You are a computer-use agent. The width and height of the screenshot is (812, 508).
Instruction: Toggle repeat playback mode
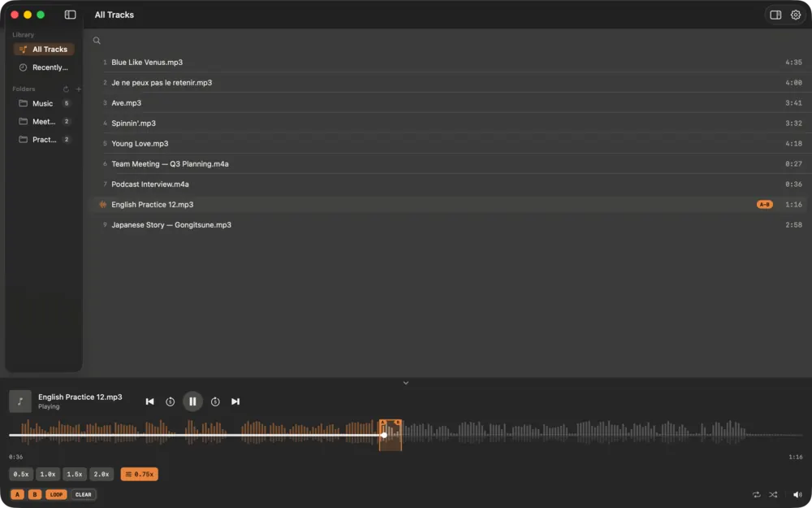(757, 494)
